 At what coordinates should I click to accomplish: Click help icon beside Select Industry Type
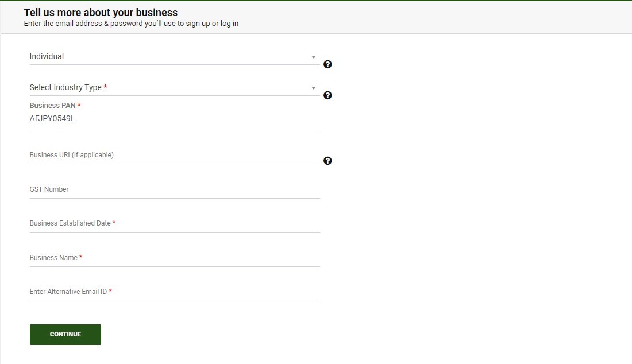point(327,95)
